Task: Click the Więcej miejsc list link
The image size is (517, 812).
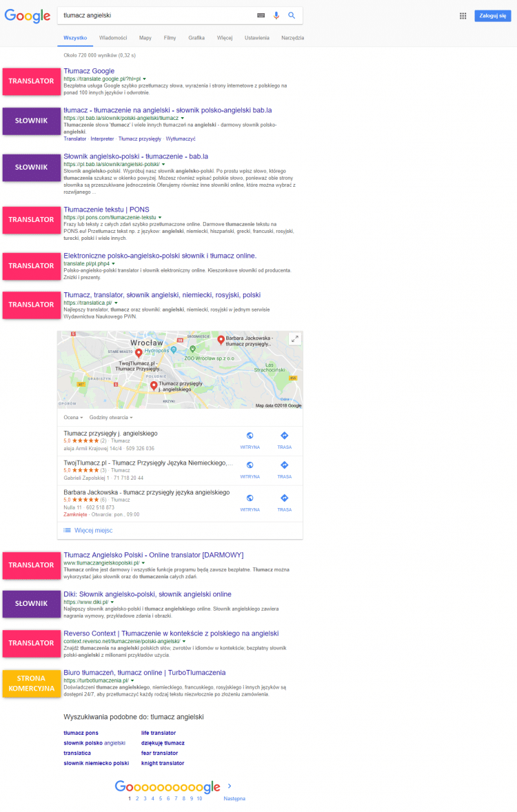Action: click(x=93, y=531)
